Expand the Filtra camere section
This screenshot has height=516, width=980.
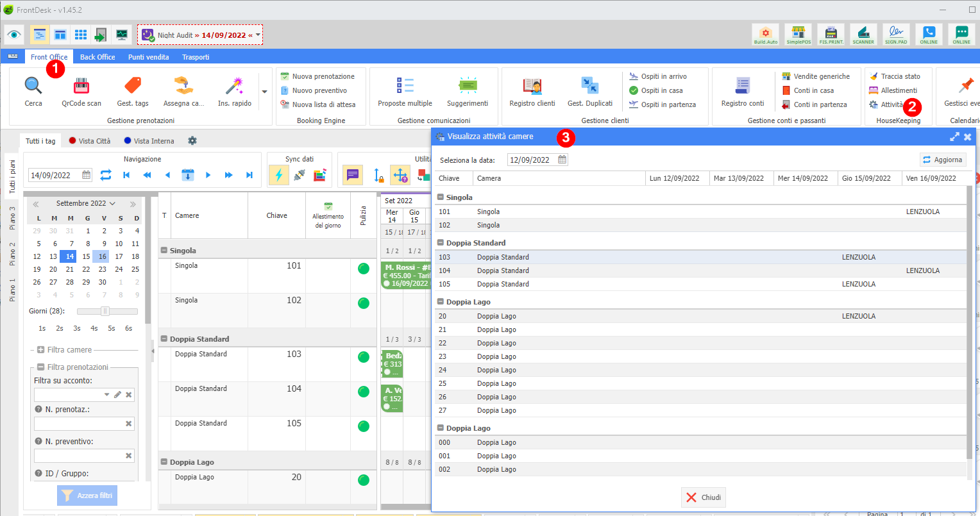[40, 350]
